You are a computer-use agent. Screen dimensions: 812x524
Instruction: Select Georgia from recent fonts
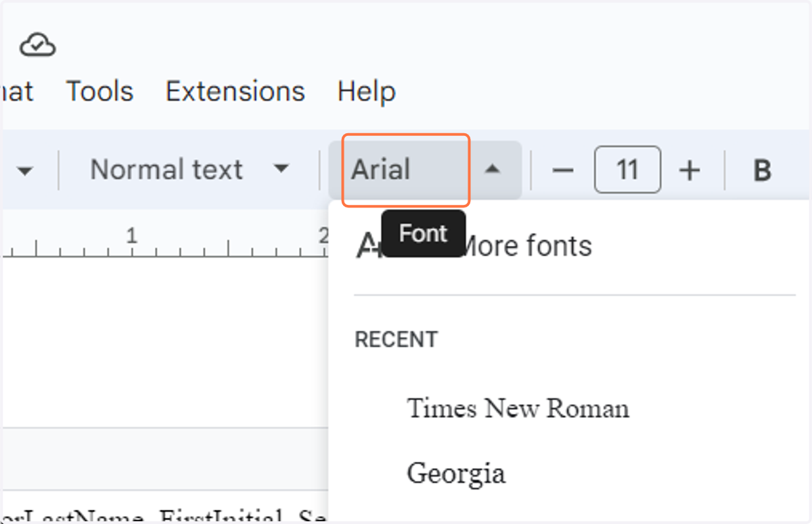(455, 473)
